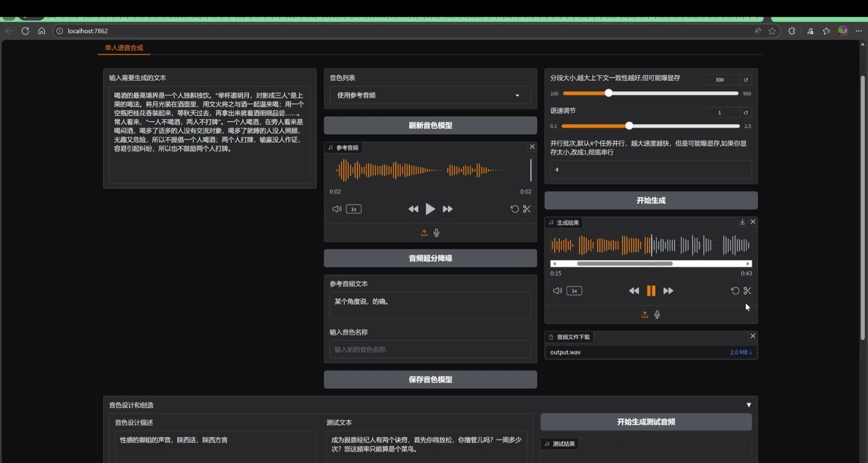Undo edits on generated result audio
Image resolution: width=868 pixels, height=463 pixels.
735,291
